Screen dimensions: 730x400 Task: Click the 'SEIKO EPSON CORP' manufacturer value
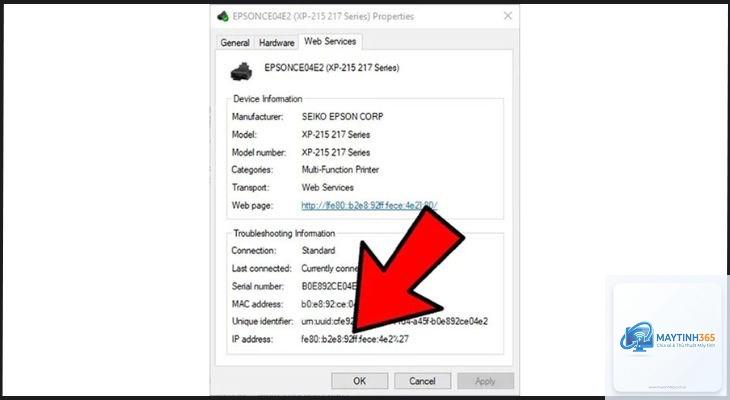pyautogui.click(x=342, y=116)
